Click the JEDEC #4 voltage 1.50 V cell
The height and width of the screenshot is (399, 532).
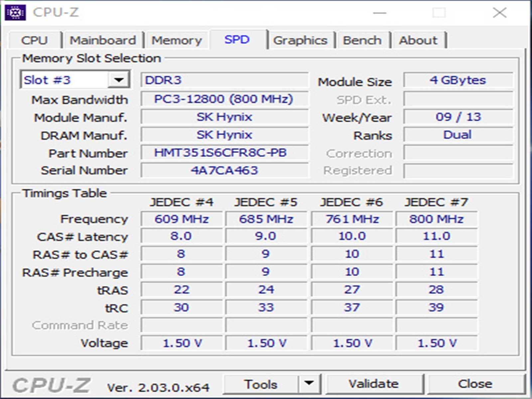point(182,343)
